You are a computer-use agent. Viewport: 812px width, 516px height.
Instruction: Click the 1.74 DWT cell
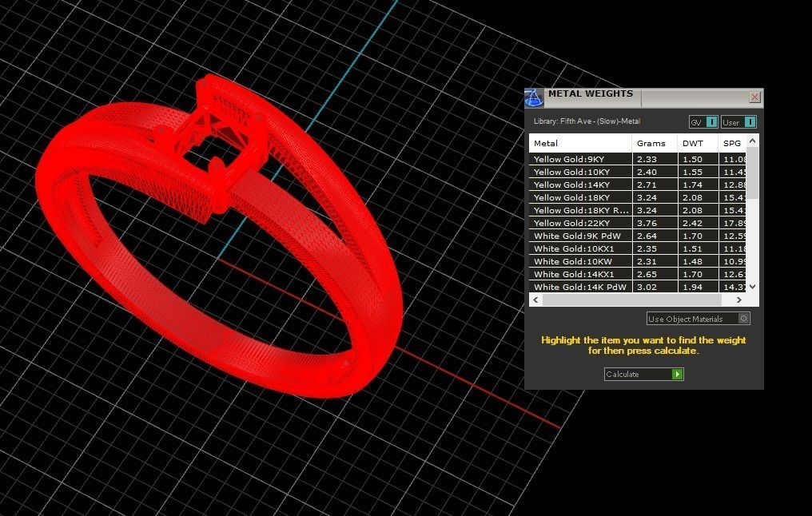pos(698,185)
